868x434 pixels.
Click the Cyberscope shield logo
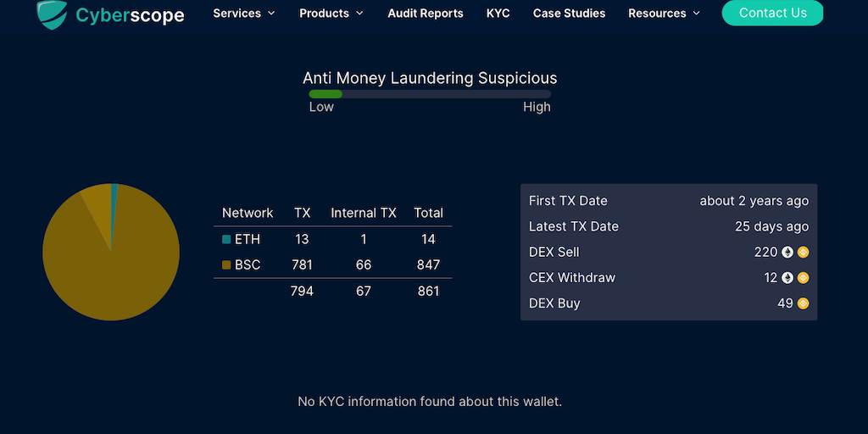pyautogui.click(x=52, y=14)
